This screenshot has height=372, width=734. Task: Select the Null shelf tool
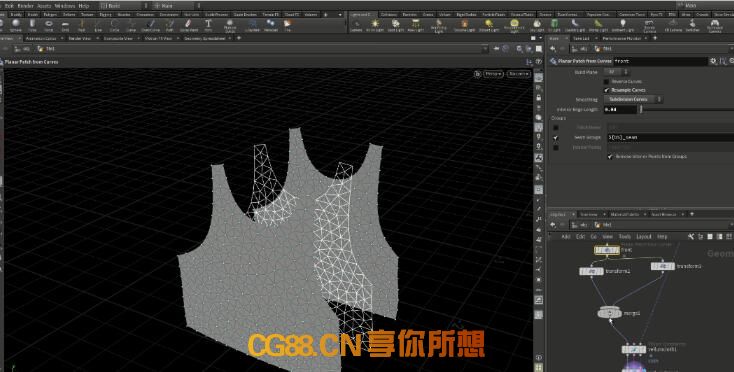(x=81, y=25)
